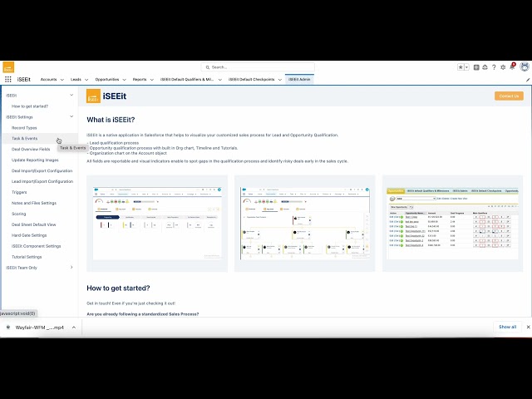532x399 pixels.
Task: Open Deal Sheet Default View
Action: click(x=33, y=224)
